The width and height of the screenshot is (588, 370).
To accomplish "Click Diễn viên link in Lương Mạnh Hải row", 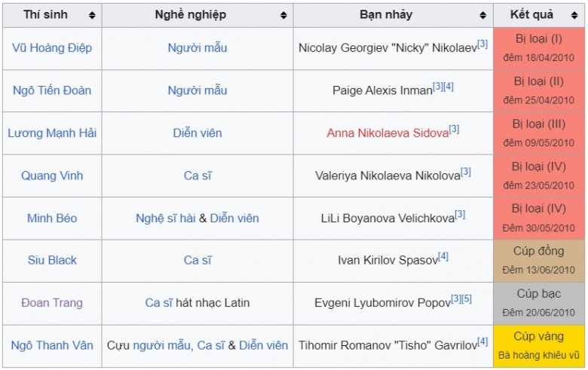I will [x=198, y=133].
